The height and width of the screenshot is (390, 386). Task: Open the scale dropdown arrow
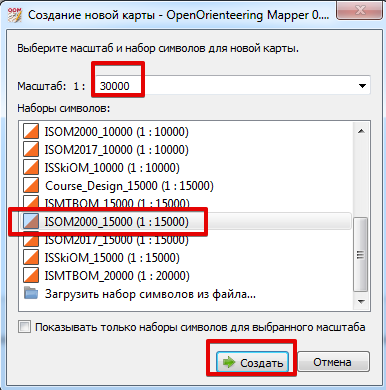[362, 86]
